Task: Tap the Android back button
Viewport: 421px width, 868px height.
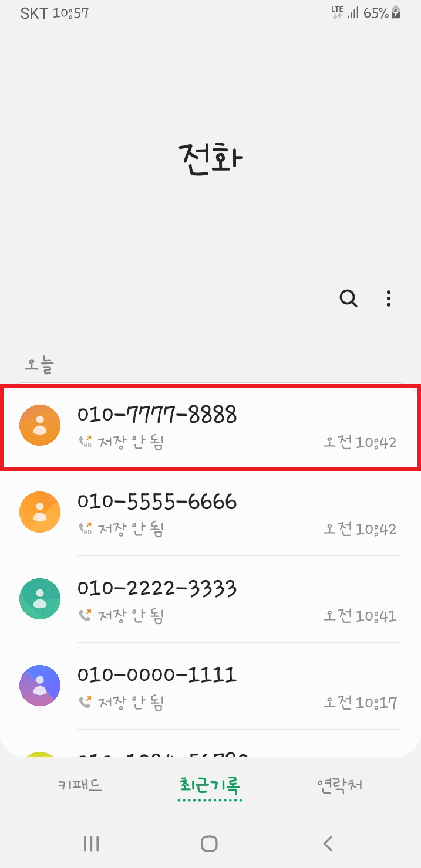Action: (328, 844)
